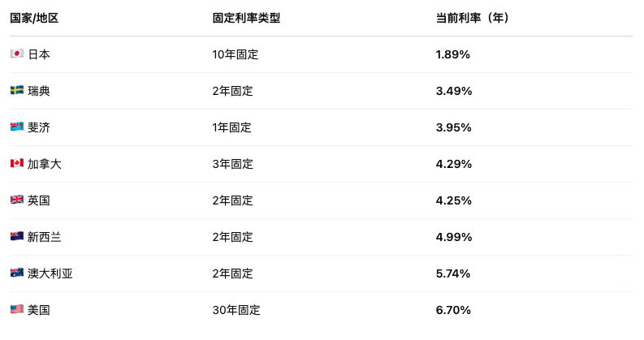Image resolution: width=644 pixels, height=340 pixels.
Task: Click the United Kingdom flag icon
Action: pos(17,200)
